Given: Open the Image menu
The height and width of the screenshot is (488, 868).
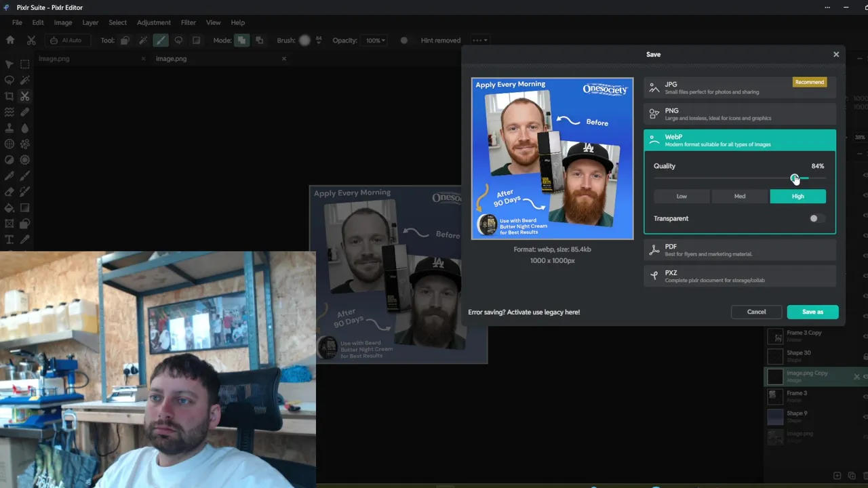Looking at the screenshot, I should [63, 22].
